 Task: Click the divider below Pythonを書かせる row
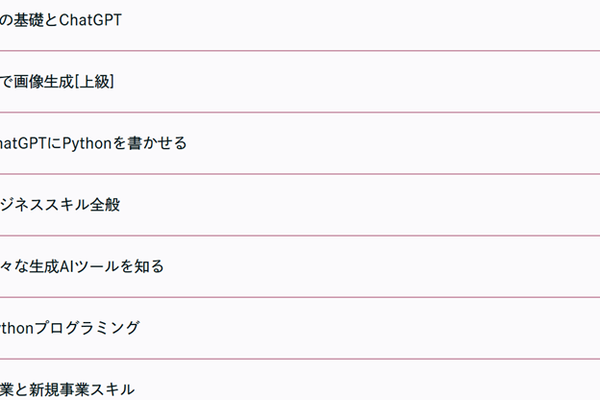click(x=300, y=174)
